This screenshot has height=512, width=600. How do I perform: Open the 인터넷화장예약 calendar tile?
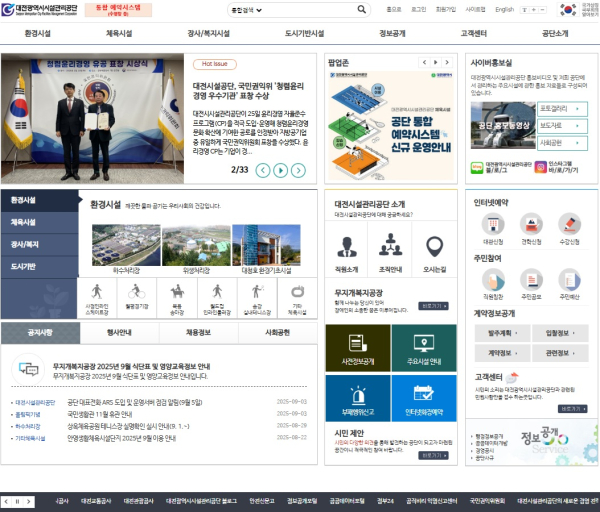coord(424,398)
